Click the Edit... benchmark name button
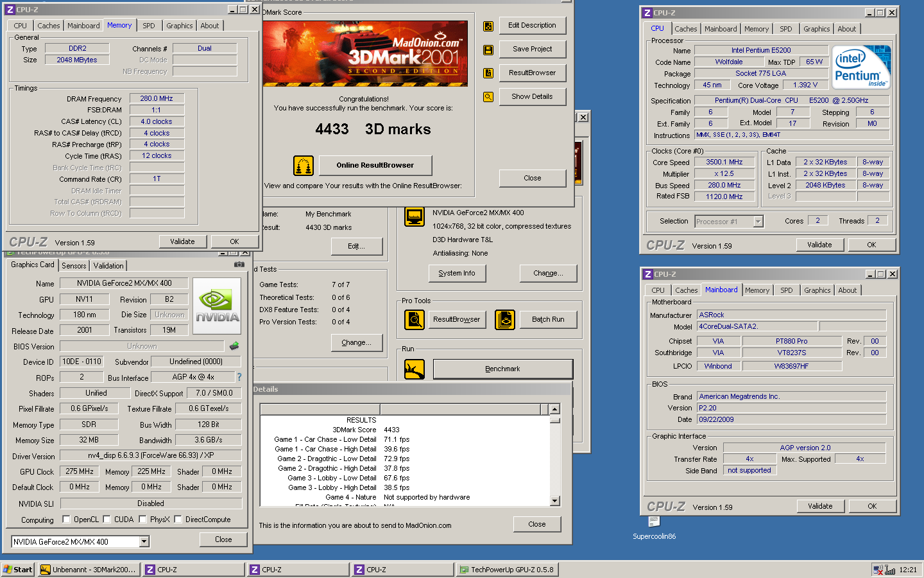The width and height of the screenshot is (924, 578). (x=357, y=247)
